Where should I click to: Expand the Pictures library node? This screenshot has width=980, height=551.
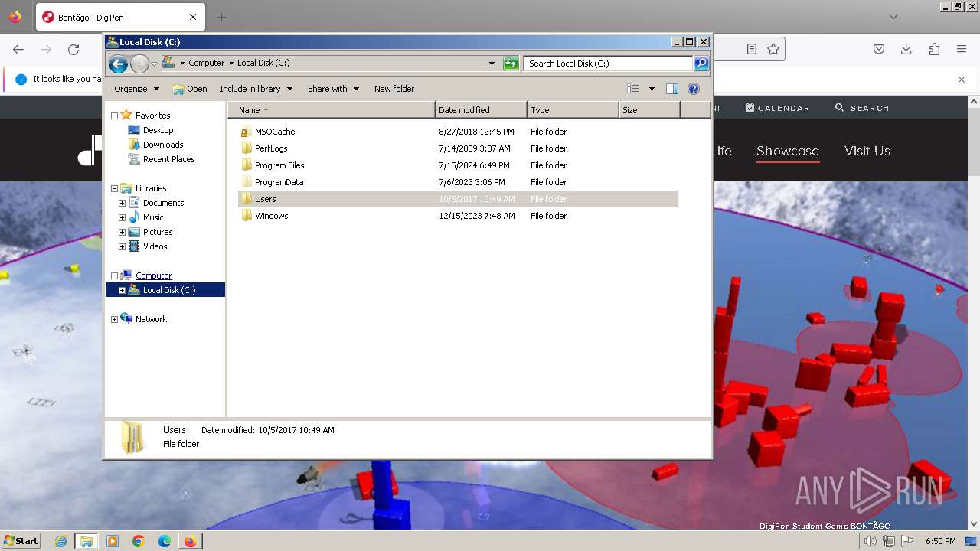point(122,232)
